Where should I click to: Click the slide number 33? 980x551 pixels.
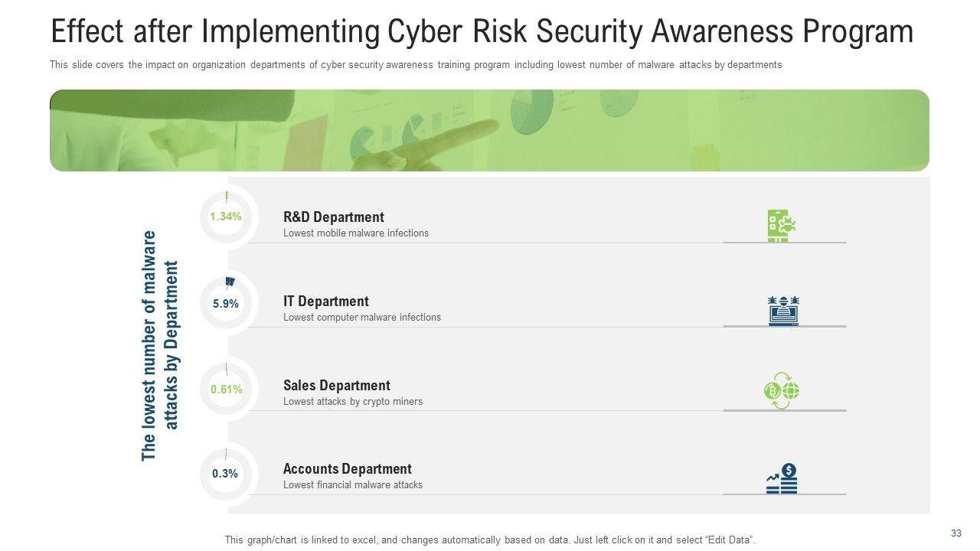pyautogui.click(x=955, y=533)
